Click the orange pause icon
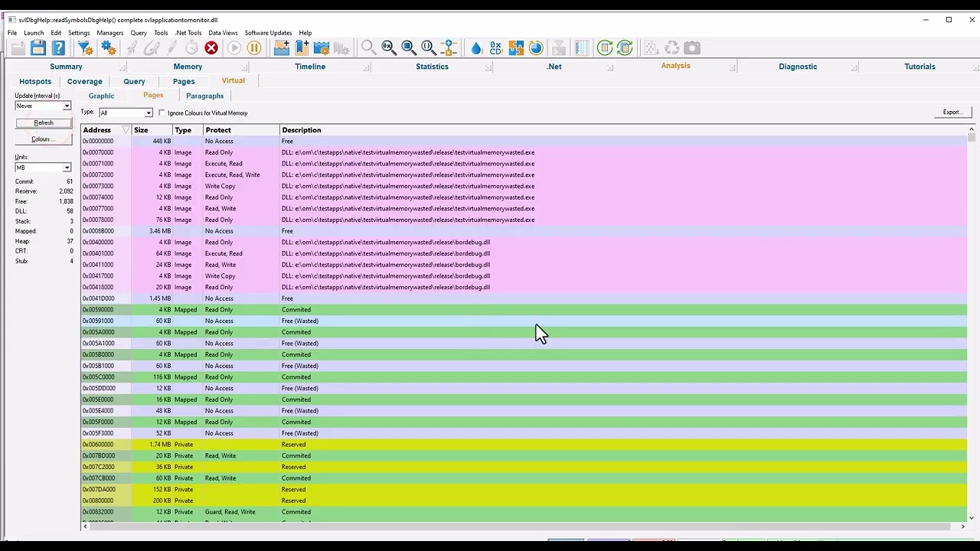The height and width of the screenshot is (551, 980). 254,48
